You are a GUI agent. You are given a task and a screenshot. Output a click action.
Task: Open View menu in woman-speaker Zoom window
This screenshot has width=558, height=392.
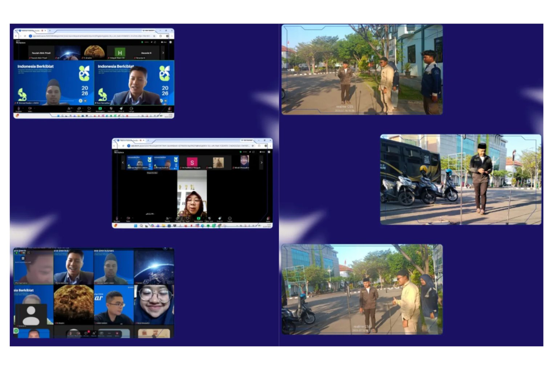tap(262, 152)
